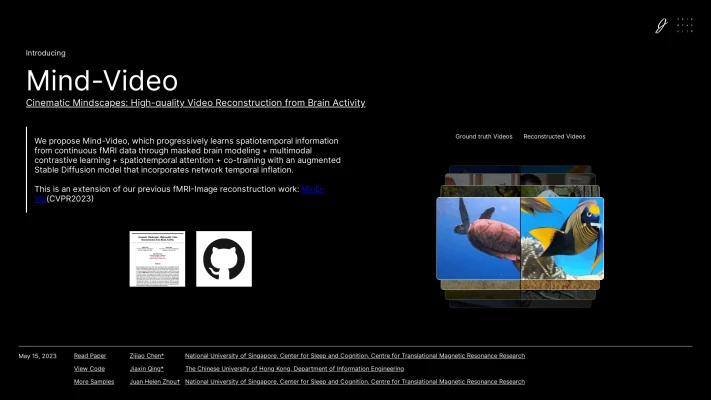
Task: Click the View Code link
Action: pos(89,369)
